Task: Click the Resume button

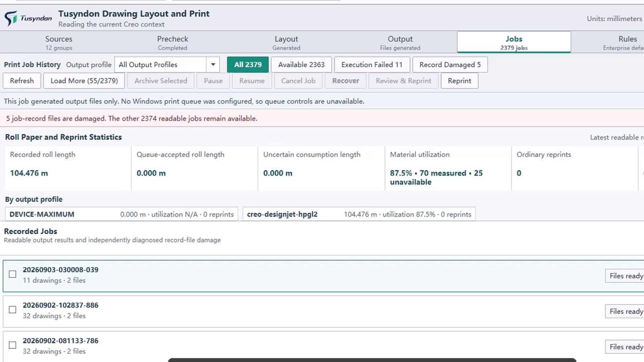Action: tap(252, 80)
